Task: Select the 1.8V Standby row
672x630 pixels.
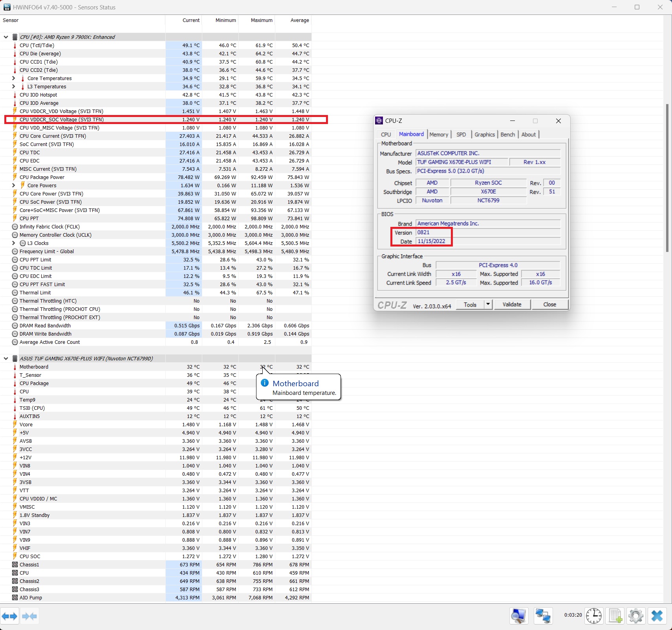Action: [156, 515]
